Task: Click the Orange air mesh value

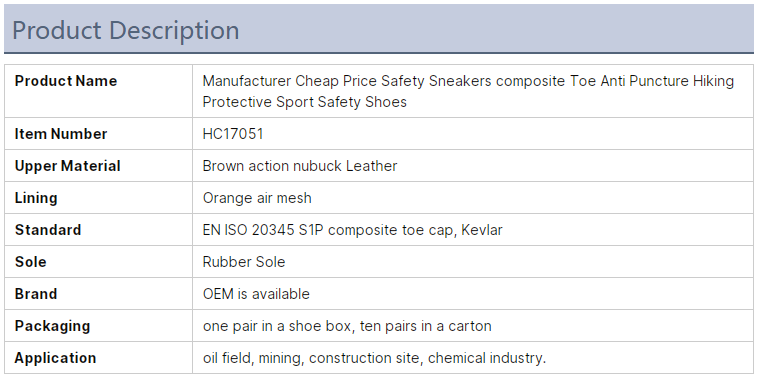Action: [x=257, y=198]
